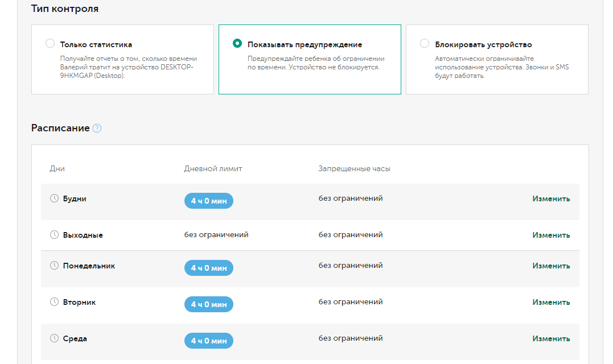Click the clock icon next to Понедельник
The width and height of the screenshot is (613, 364).
pos(55,266)
